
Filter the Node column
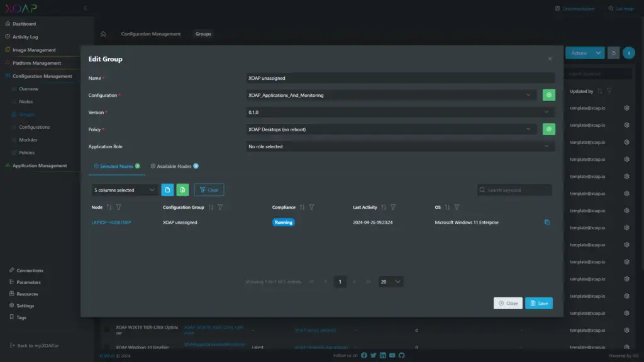pyautogui.click(x=119, y=207)
